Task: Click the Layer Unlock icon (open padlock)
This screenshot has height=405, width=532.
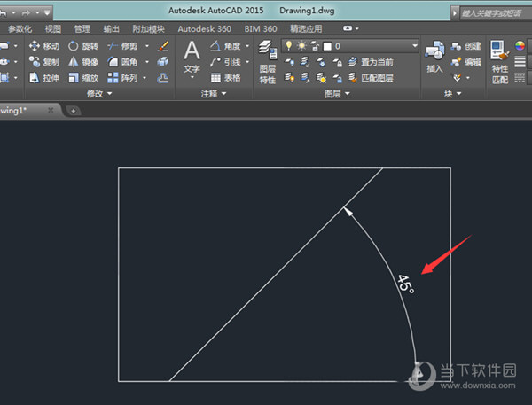Action: tap(337, 78)
